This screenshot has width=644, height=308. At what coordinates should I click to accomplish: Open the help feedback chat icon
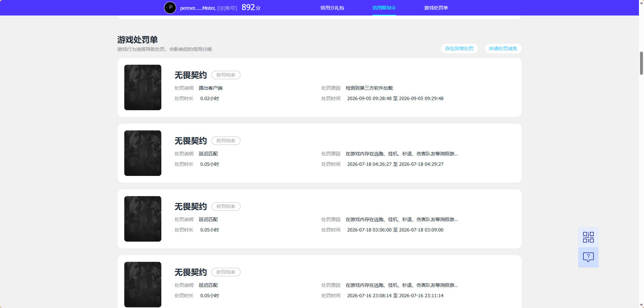point(588,257)
